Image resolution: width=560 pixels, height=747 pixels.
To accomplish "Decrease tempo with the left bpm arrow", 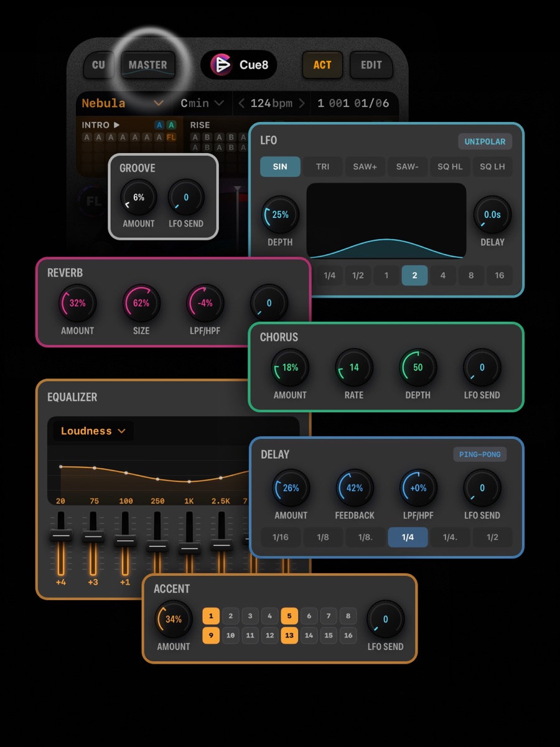I will click(241, 103).
